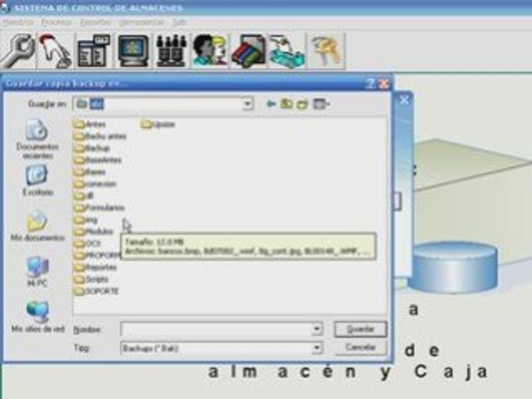Select the Bases folder

90,172
